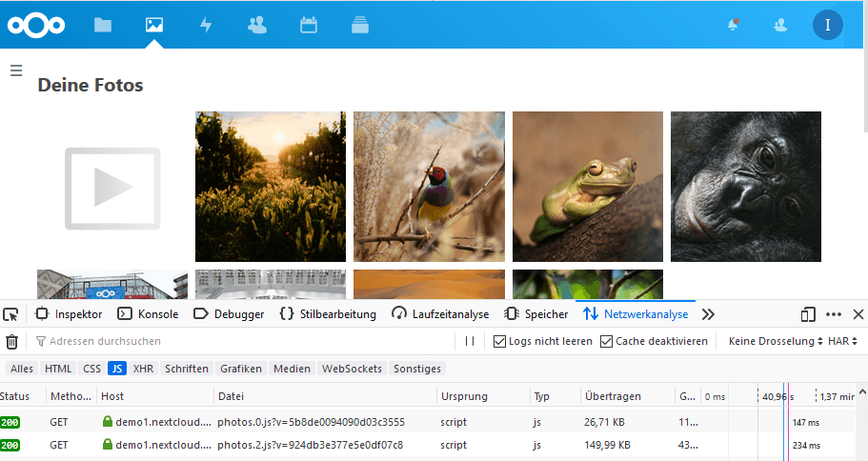The image size is (868, 461).
Task: Open the Activity lightning bolt icon
Action: [x=205, y=26]
